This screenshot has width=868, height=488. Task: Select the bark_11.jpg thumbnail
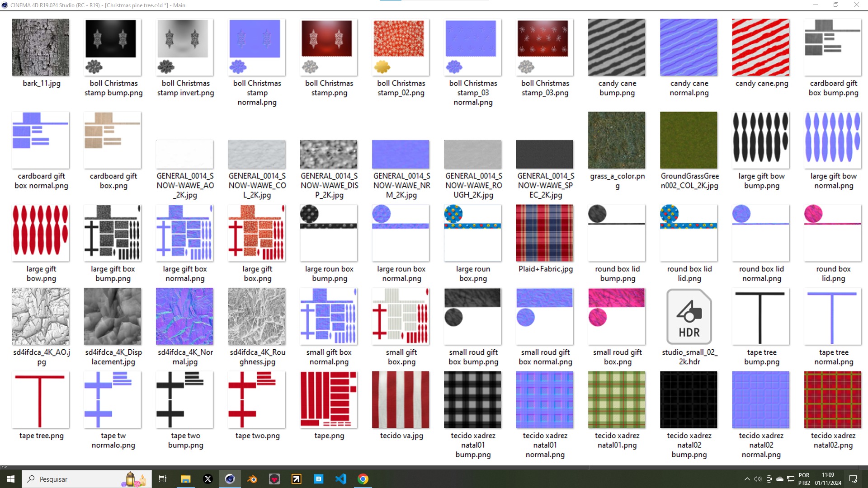point(41,47)
